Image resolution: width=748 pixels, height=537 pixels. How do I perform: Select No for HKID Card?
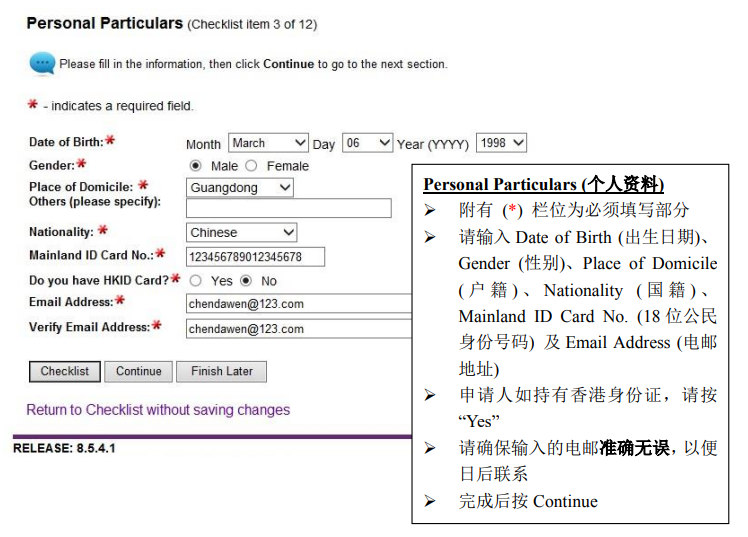246,281
